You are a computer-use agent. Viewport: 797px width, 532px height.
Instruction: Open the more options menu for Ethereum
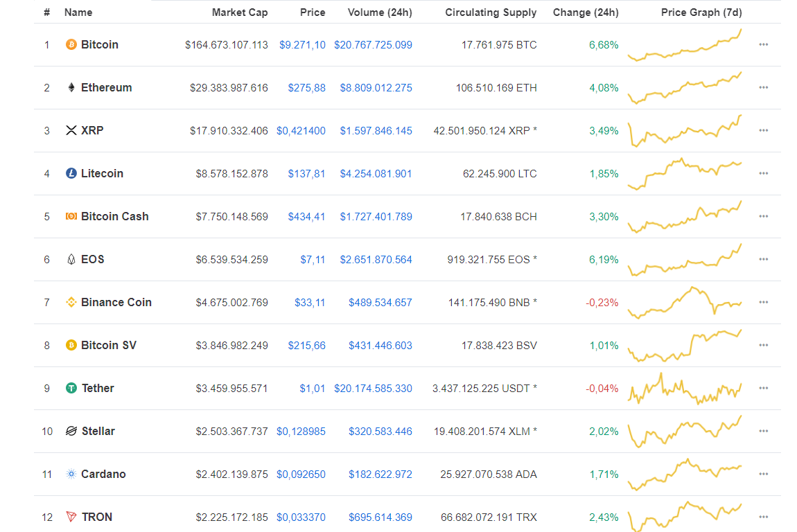[764, 87]
